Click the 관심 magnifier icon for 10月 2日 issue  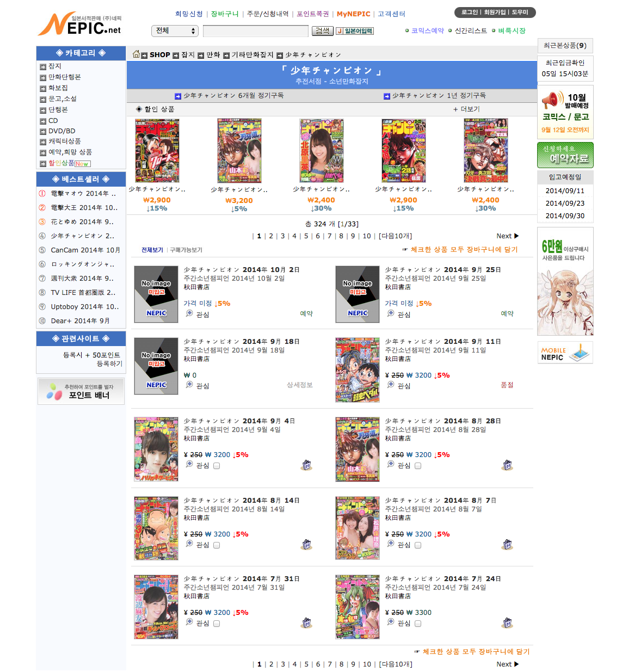[189, 313]
